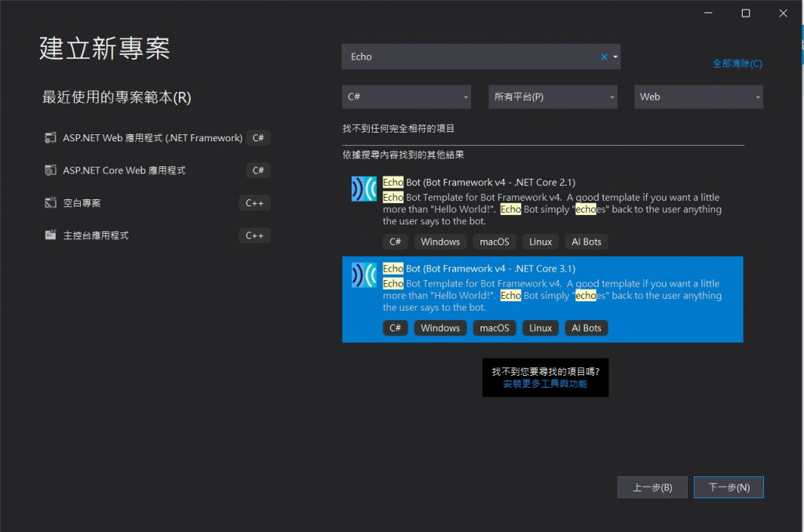Viewport: 804px width, 532px height.
Task: Click the 上一步(B) back button
Action: pyautogui.click(x=652, y=487)
